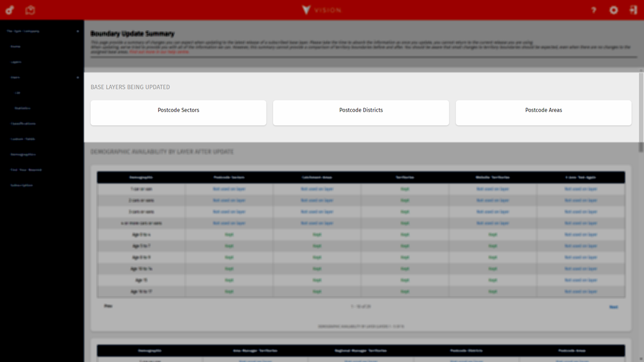Click Prev below the demographic table
The width and height of the screenshot is (644, 362).
pyautogui.click(x=108, y=306)
